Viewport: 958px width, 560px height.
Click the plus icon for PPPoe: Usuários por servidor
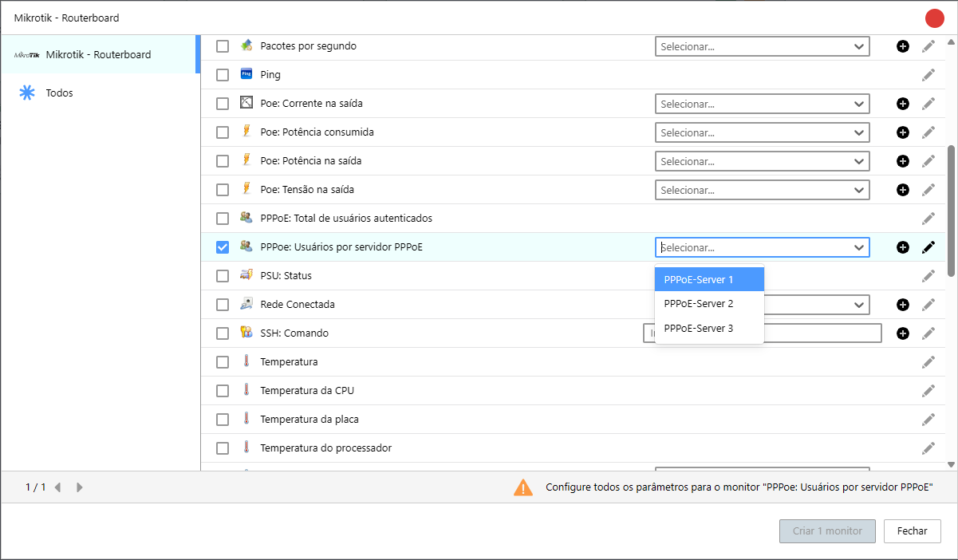click(x=902, y=247)
